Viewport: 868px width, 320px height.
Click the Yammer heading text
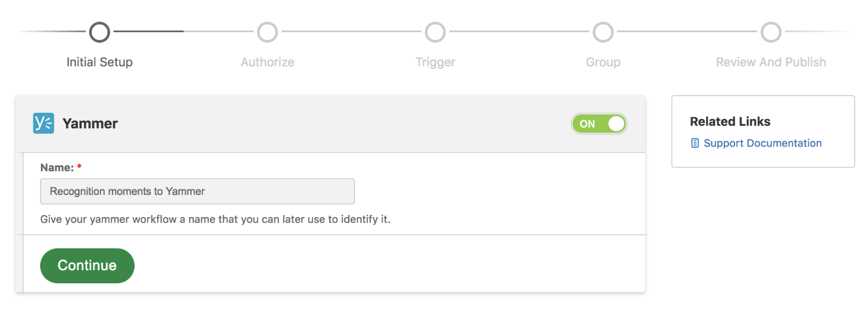[x=90, y=123]
